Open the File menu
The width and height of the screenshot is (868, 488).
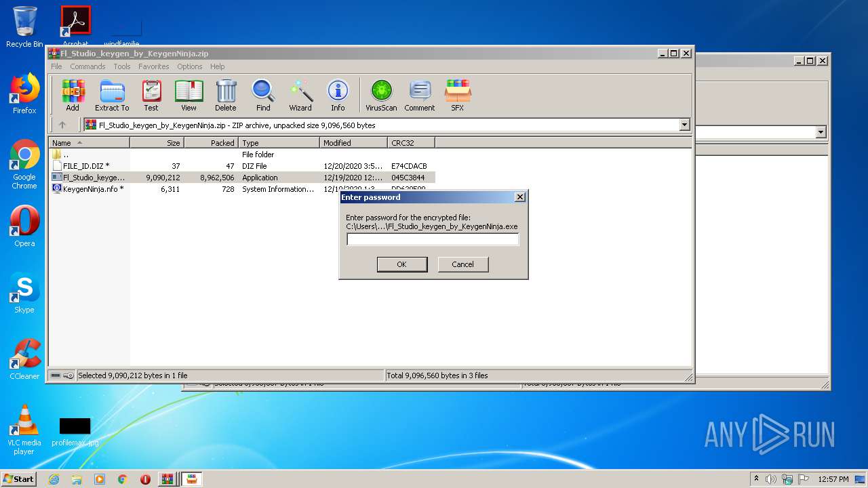[56, 66]
